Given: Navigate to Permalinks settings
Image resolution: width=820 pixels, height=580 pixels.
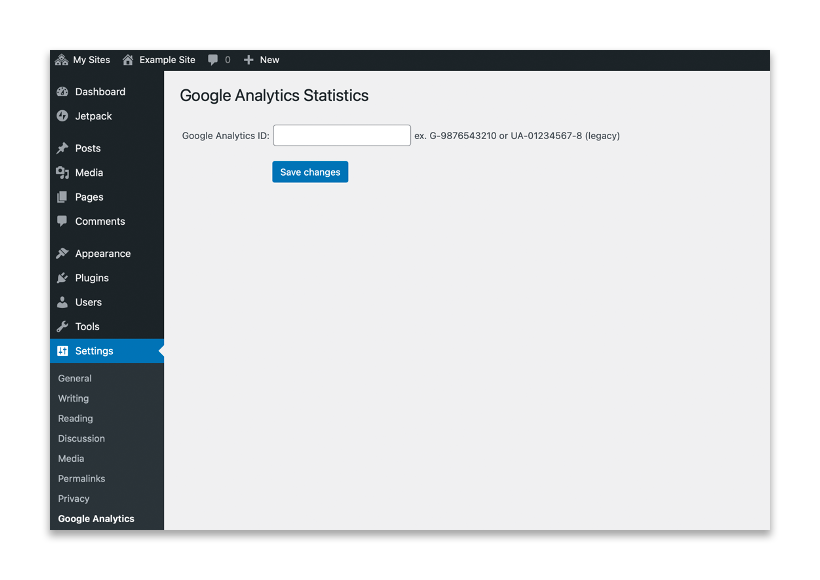Looking at the screenshot, I should [82, 479].
